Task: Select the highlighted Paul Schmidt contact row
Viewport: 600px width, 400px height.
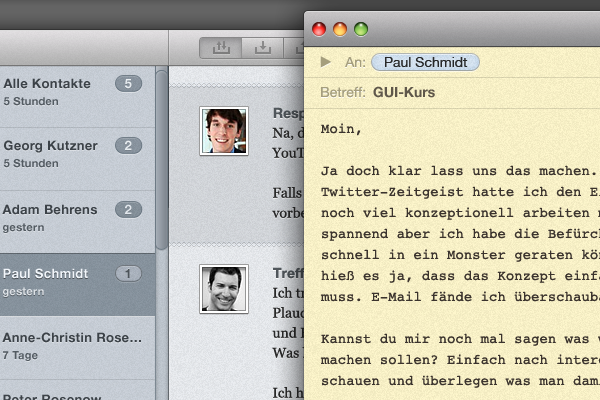Action: (x=77, y=284)
